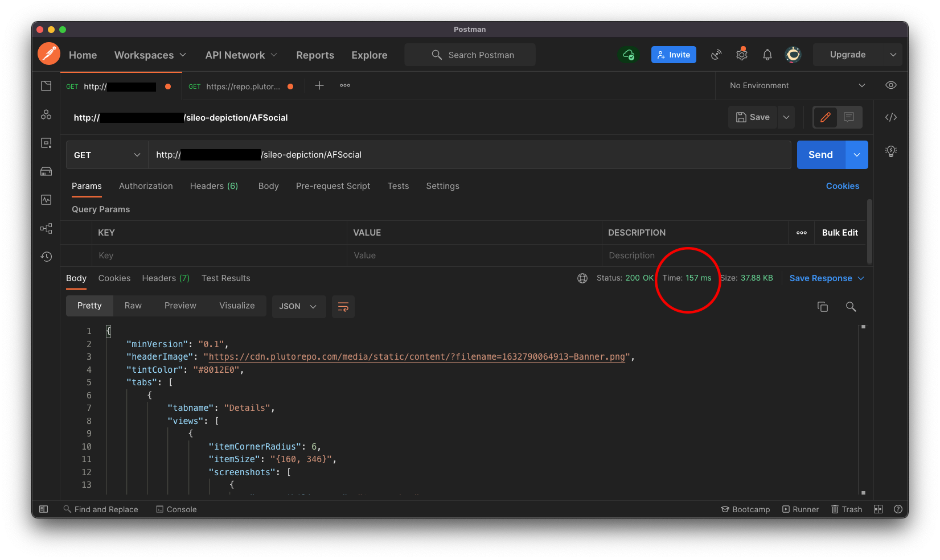The width and height of the screenshot is (940, 560).
Task: Open the settings gear icon
Action: tap(741, 54)
